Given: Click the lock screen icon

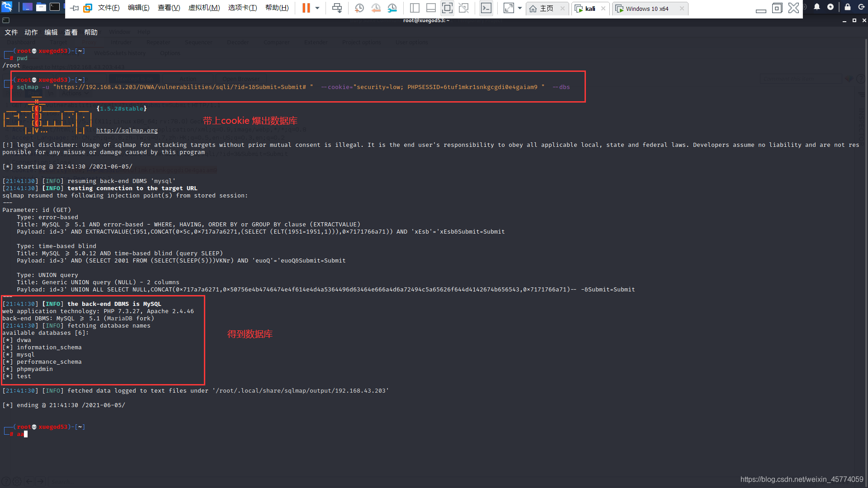Looking at the screenshot, I should [x=848, y=7].
